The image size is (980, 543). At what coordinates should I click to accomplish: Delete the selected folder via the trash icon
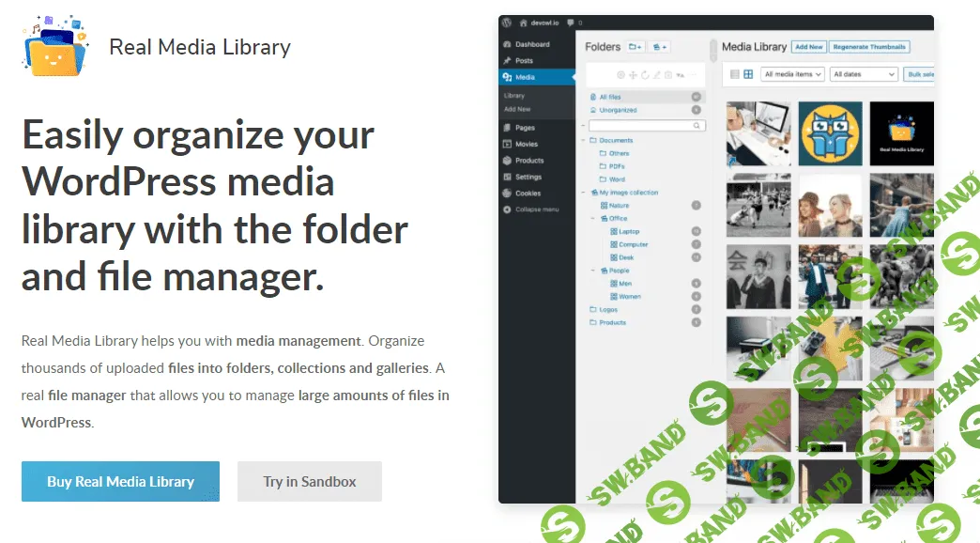[668, 74]
